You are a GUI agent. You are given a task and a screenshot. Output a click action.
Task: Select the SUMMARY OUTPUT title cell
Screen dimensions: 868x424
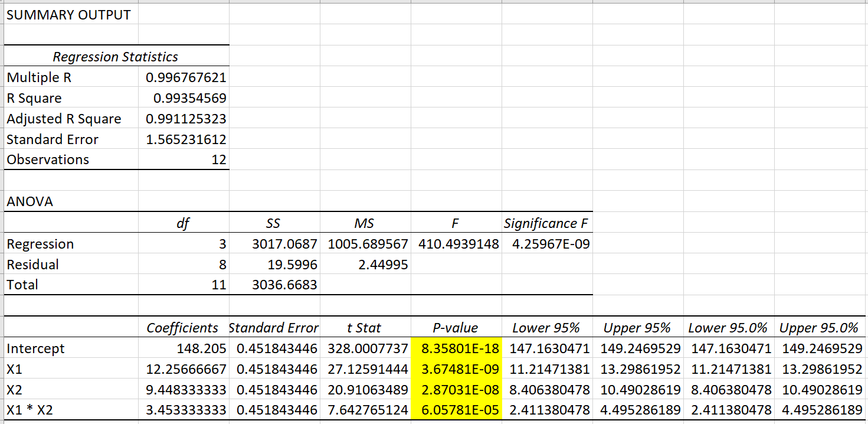click(69, 15)
